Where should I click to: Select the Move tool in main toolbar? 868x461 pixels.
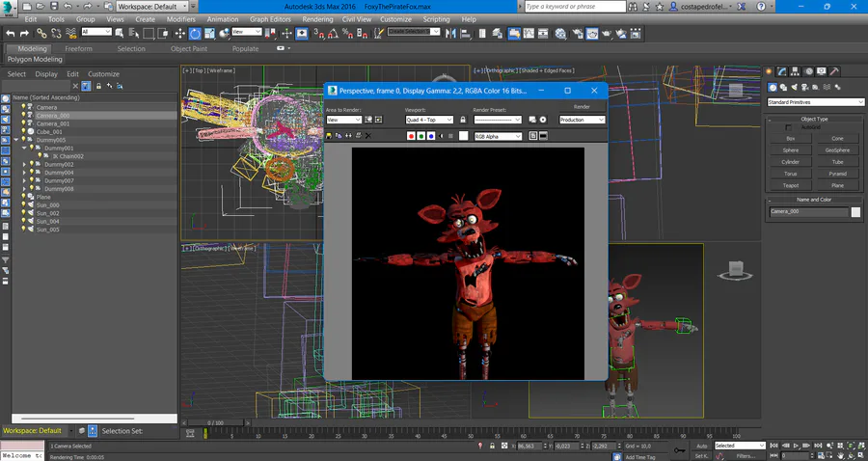pos(180,33)
